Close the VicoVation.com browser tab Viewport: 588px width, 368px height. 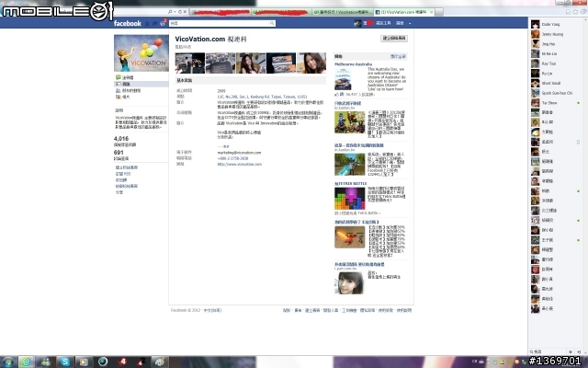pos(431,12)
